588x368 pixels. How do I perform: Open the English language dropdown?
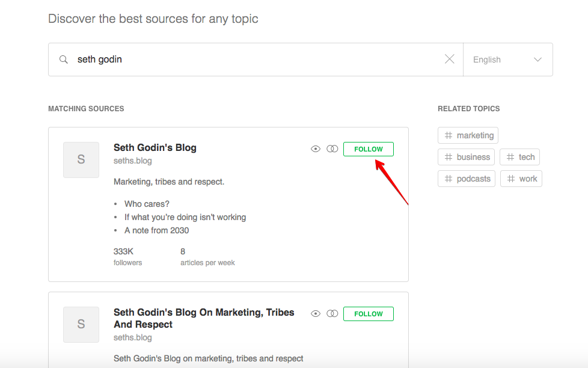click(x=508, y=60)
